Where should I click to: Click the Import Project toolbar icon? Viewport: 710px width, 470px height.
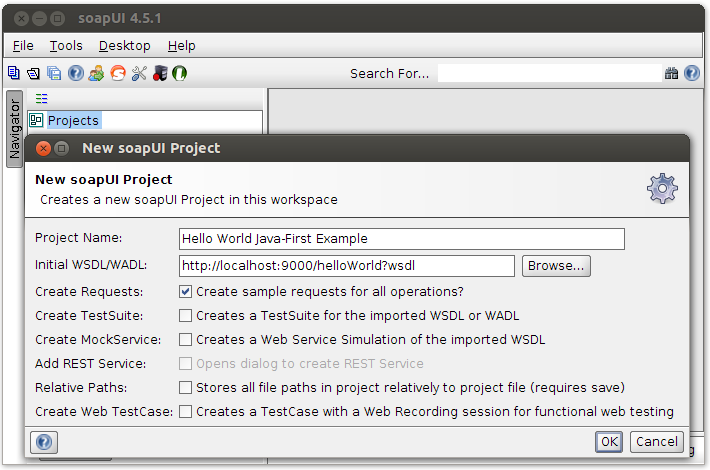[34, 73]
